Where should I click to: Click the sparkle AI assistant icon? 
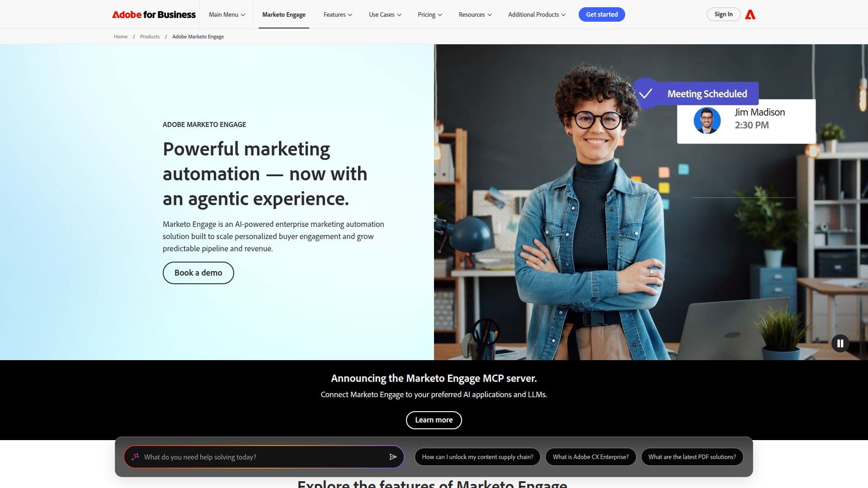click(135, 457)
